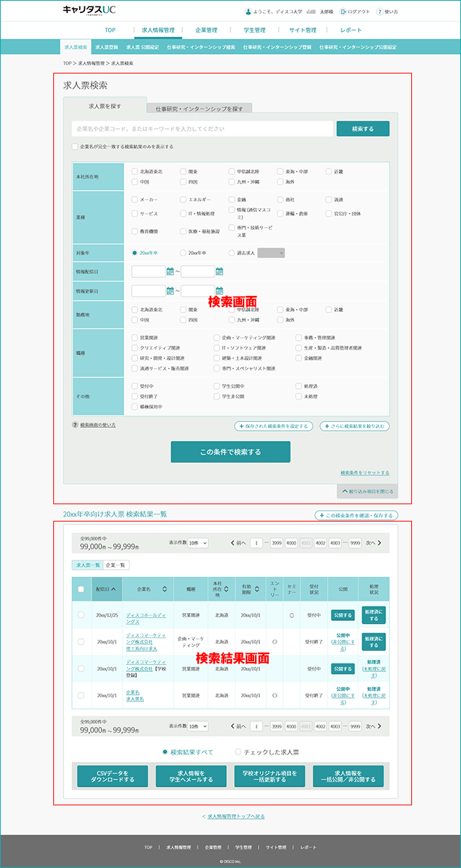Click TOP link in footer
461x868 pixels.
[148, 847]
